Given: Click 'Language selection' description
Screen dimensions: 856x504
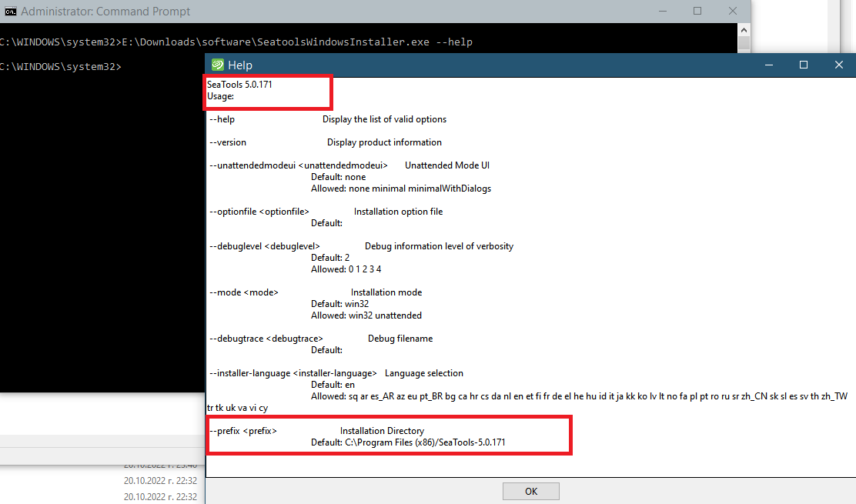Looking at the screenshot, I should coord(424,373).
